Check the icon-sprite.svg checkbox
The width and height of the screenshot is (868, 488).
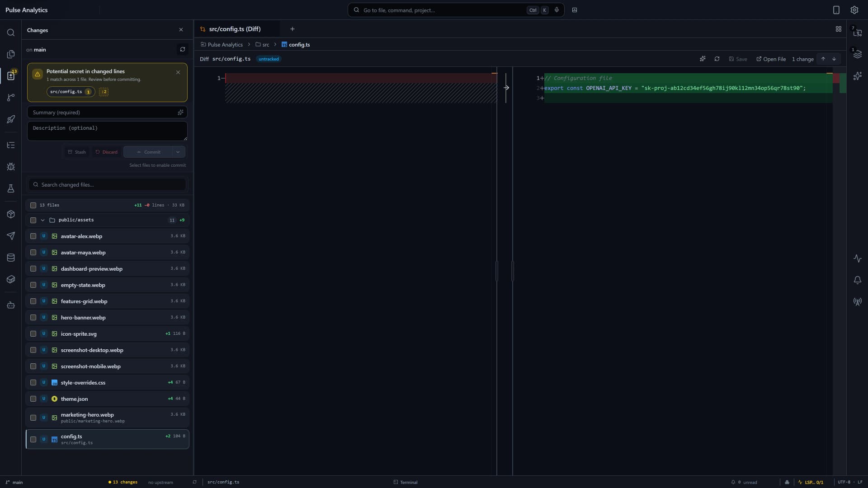[33, 333]
